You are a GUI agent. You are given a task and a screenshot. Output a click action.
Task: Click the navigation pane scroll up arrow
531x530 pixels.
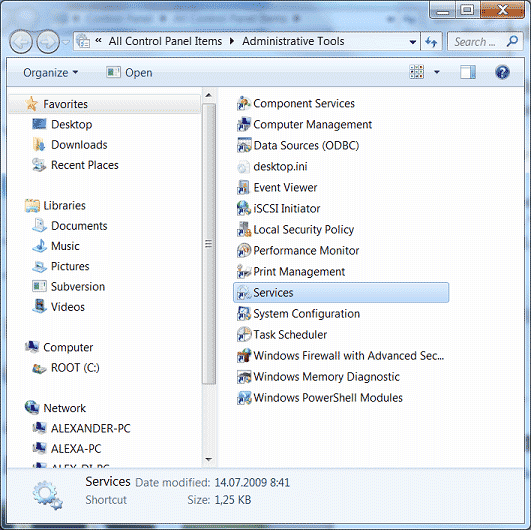coord(209,95)
